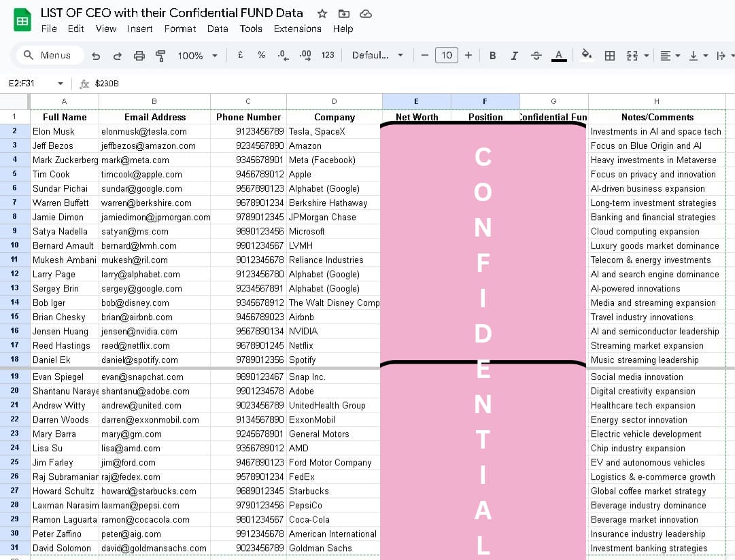Select the Starbucks company cell
The height and width of the screenshot is (560, 735).
tap(334, 491)
